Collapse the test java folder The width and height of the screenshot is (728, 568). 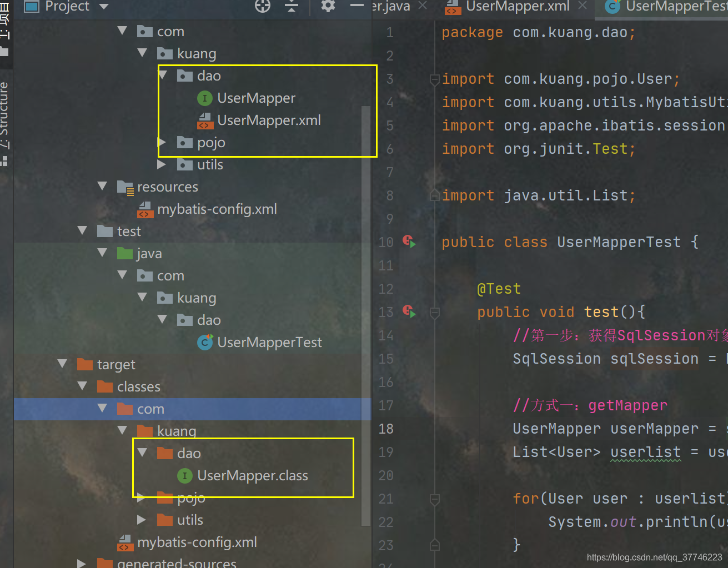[103, 253]
